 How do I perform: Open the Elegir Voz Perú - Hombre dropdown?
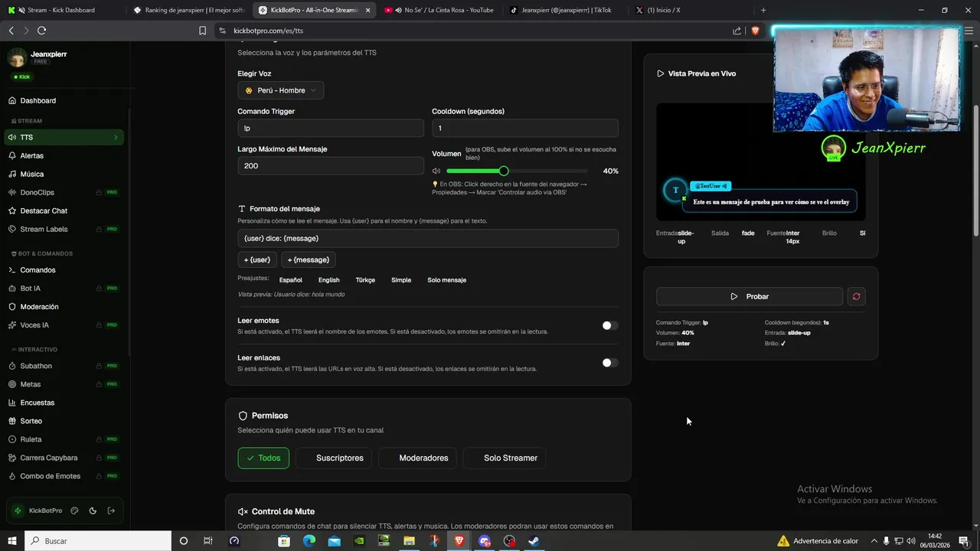click(280, 90)
